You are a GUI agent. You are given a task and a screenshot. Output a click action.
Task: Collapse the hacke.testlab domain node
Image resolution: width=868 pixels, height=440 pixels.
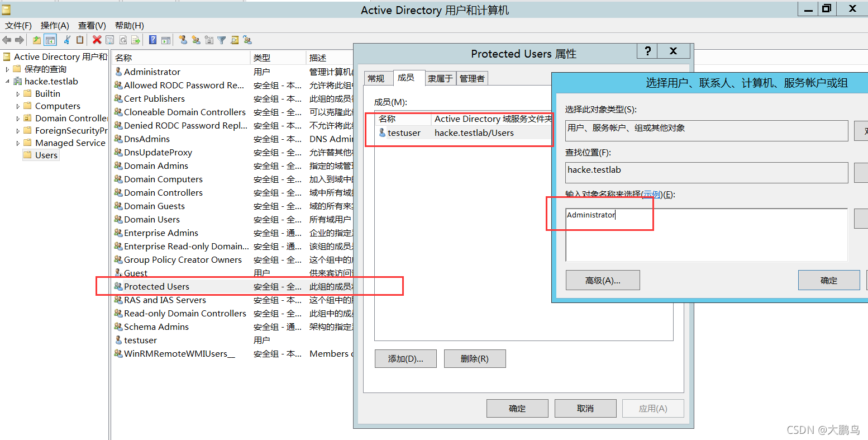point(7,82)
